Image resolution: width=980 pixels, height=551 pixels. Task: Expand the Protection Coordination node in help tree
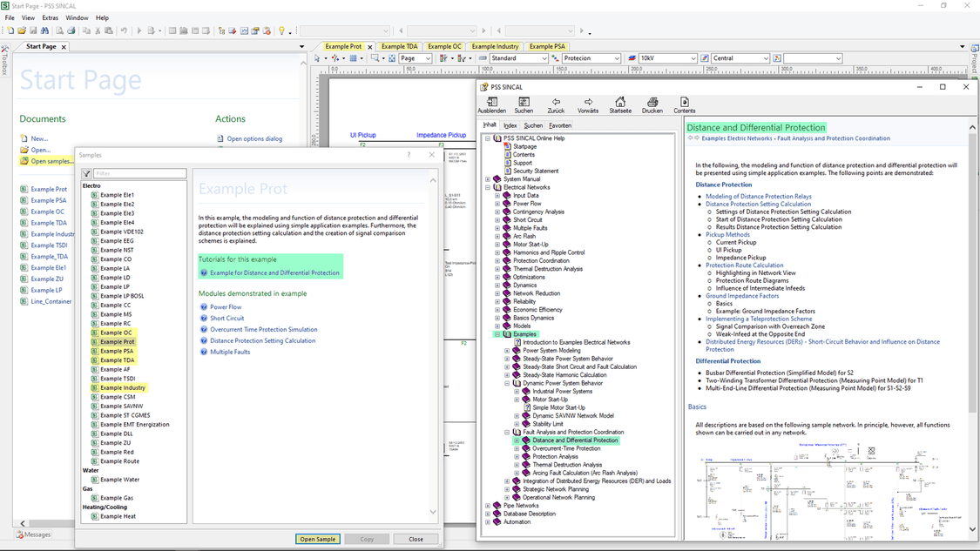point(497,261)
